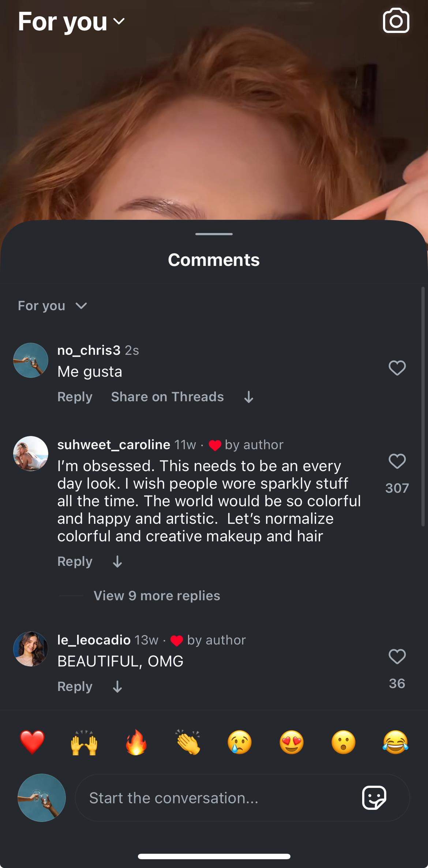Insert the heart-eyes emoji

coord(292,743)
